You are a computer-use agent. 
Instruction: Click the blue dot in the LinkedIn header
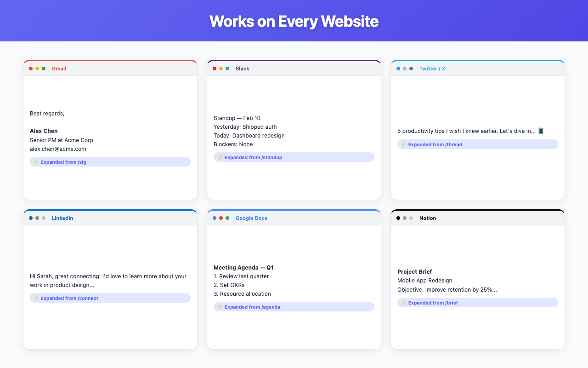click(31, 218)
